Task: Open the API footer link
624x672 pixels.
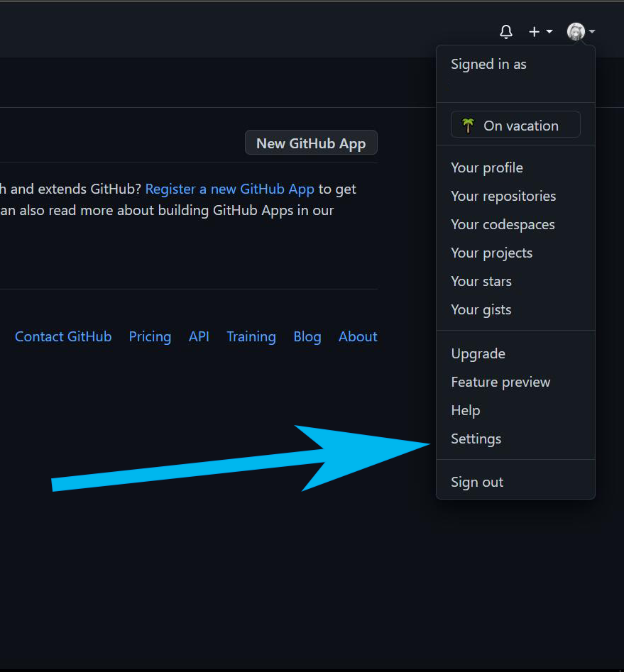Action: [199, 337]
